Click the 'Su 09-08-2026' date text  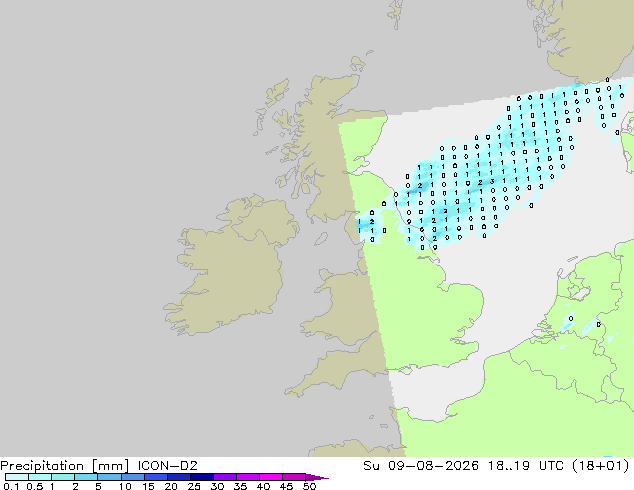[421, 466]
